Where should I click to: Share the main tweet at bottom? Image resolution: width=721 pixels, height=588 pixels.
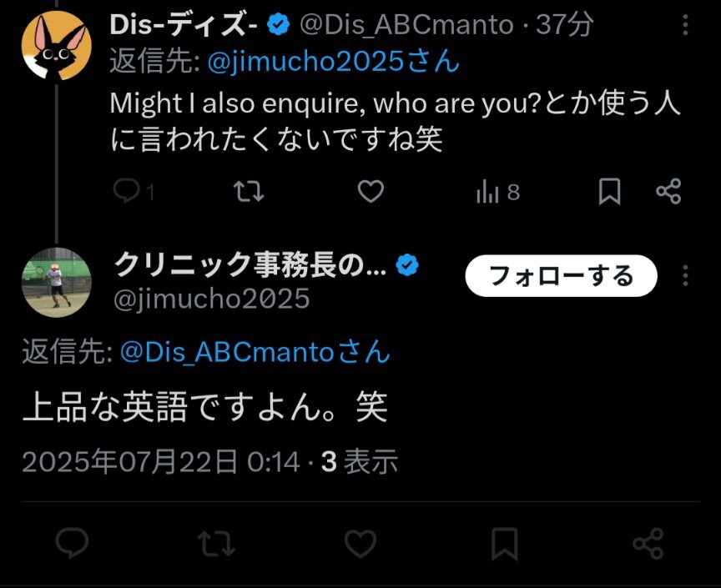tap(648, 544)
